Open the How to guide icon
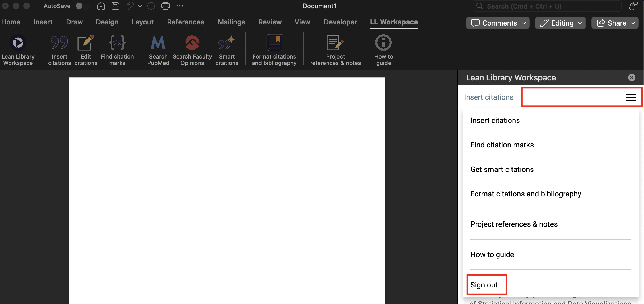The width and height of the screenshot is (644, 304). (383, 49)
